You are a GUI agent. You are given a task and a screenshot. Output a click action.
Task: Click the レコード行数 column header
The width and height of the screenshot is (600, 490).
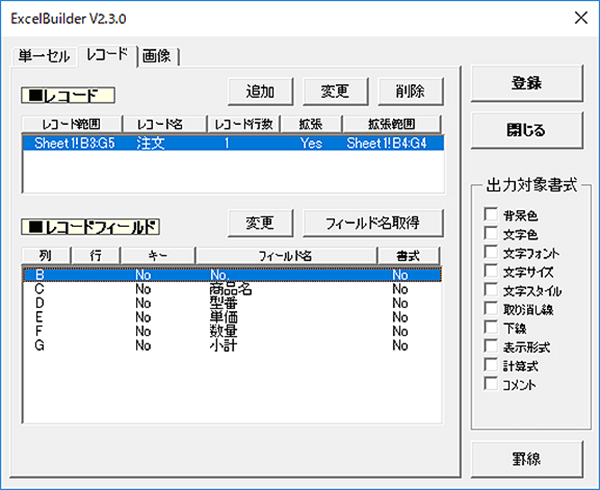coord(244,124)
